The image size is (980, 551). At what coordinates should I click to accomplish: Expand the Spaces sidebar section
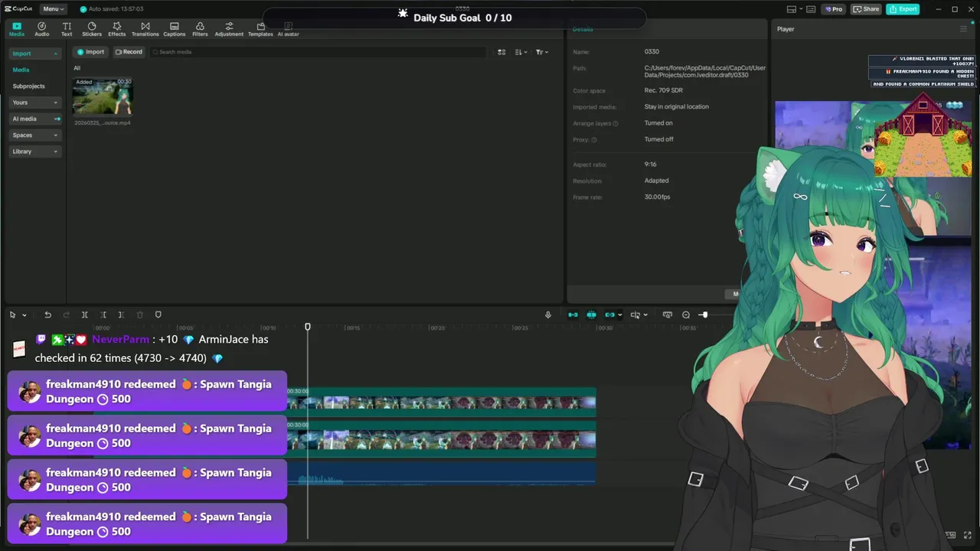[34, 135]
